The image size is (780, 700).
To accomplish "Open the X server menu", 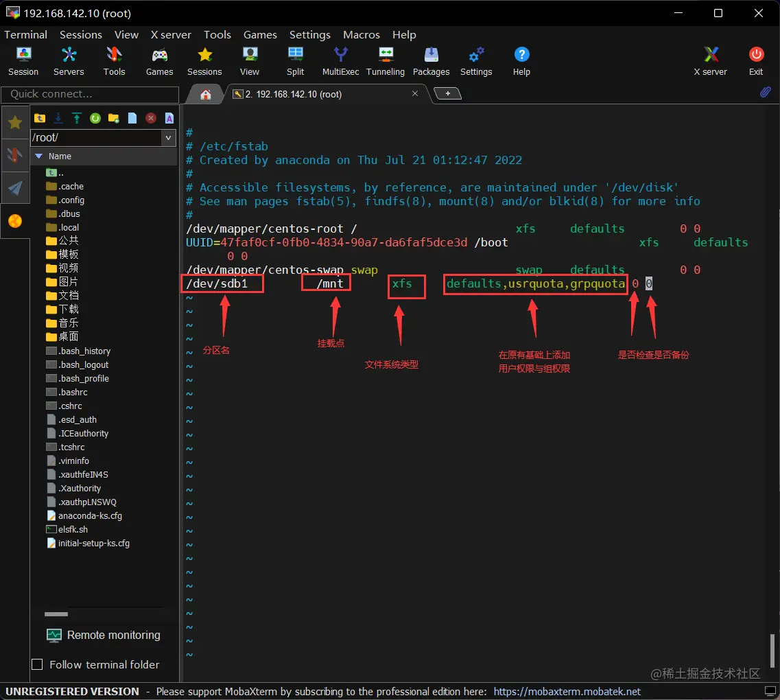I will click(171, 35).
